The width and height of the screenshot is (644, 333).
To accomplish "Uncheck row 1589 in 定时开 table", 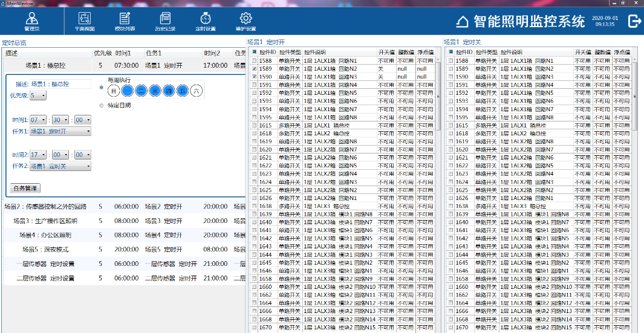I will tap(254, 68).
